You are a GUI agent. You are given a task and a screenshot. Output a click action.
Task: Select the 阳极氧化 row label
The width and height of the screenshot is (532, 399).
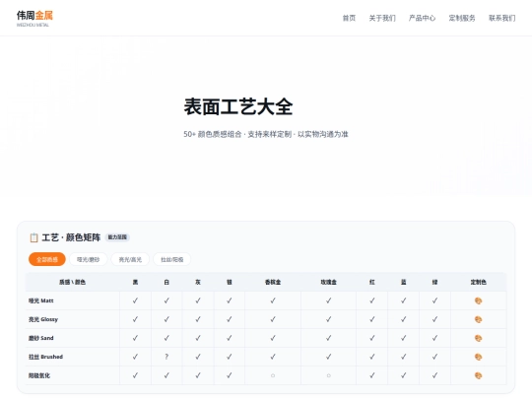[x=39, y=375]
